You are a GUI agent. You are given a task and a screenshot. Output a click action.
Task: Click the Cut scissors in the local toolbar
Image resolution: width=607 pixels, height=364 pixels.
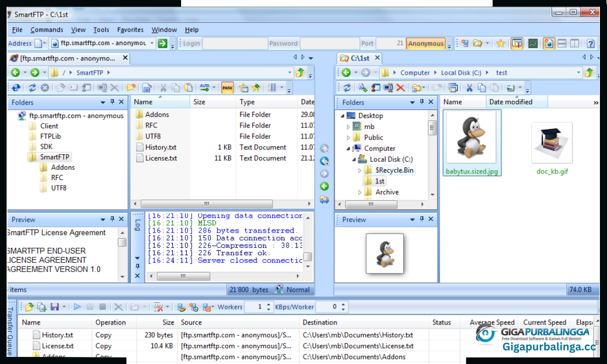tap(469, 88)
